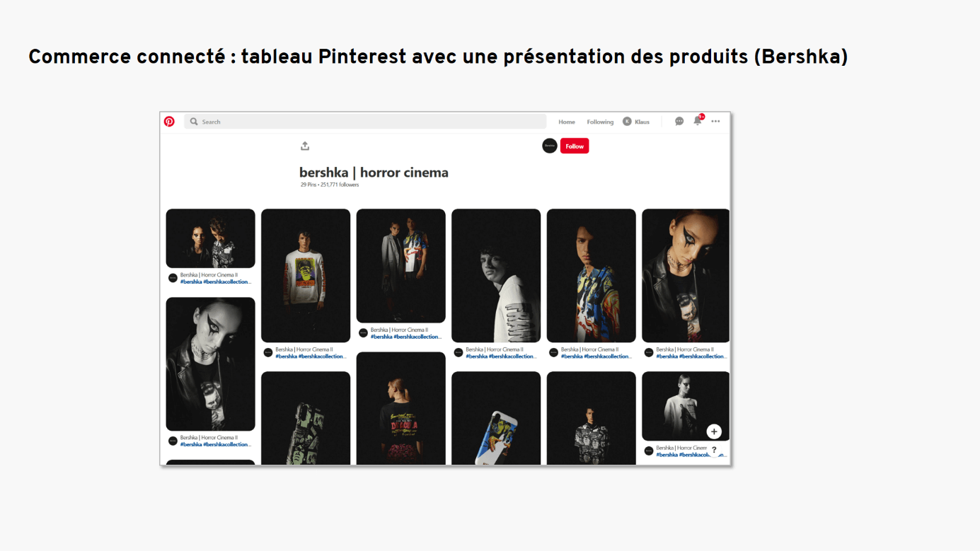This screenshot has height=551, width=980.
Task: Click hashtag link under first top-left pin
Action: coord(215,282)
